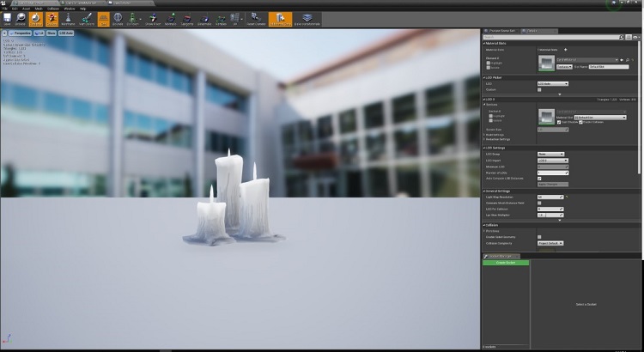The image size is (644, 352).
Task: Toggle the Wireframe view icon
Action: pyautogui.click(x=68, y=18)
